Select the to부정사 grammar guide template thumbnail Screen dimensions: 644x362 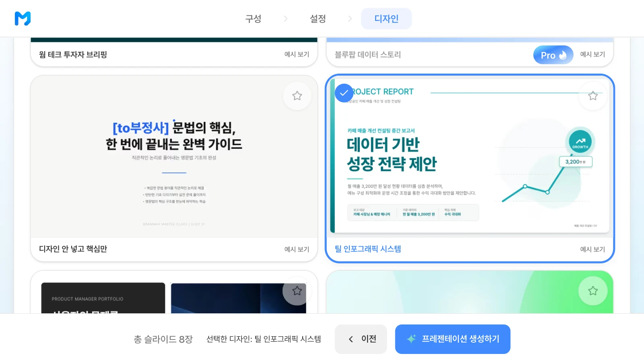(x=174, y=156)
